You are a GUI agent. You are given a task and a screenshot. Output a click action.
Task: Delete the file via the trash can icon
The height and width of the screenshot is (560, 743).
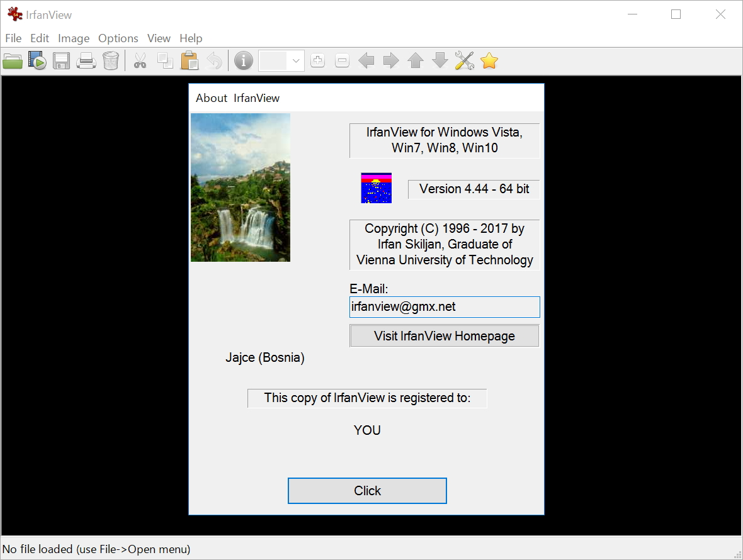click(x=111, y=60)
